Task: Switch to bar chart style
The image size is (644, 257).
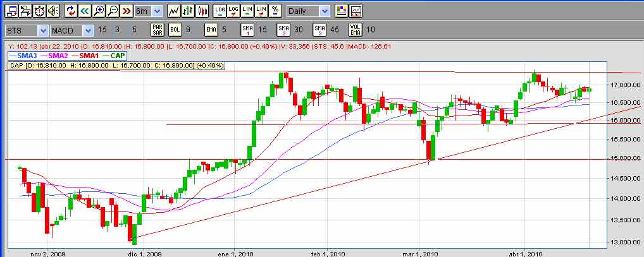Action: click(x=188, y=11)
